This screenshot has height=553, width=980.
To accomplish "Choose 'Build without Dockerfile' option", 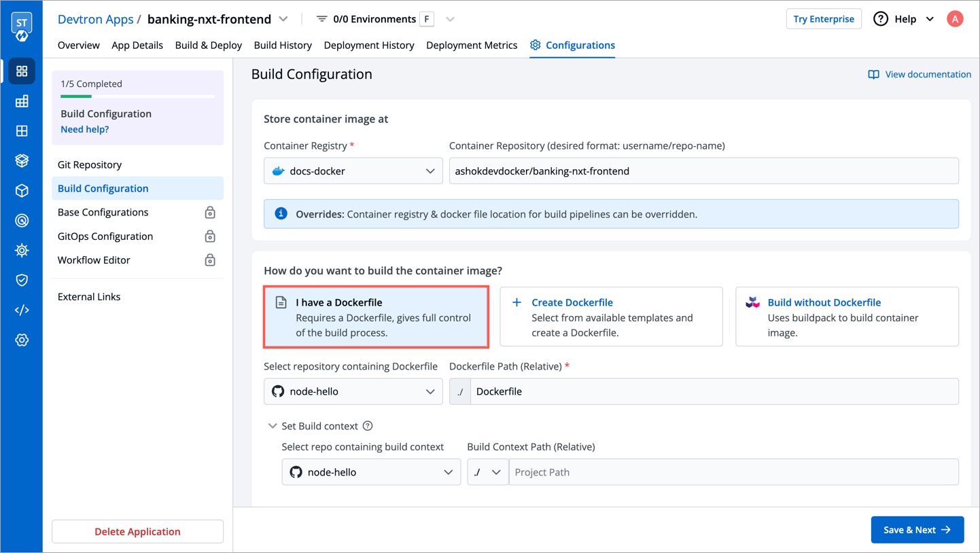I will click(x=847, y=317).
